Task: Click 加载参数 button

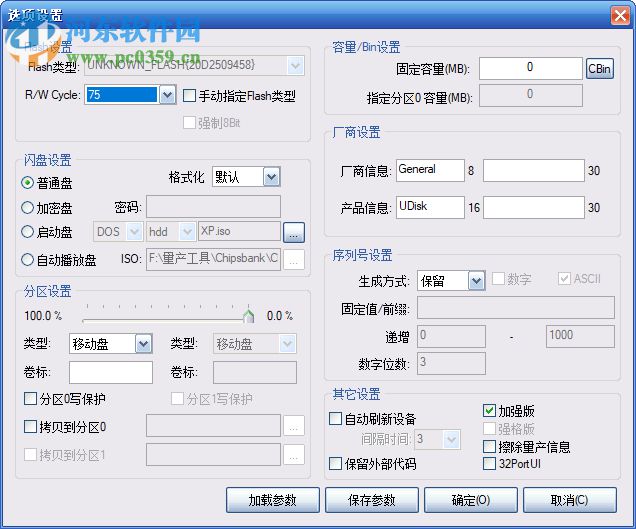Action: click(273, 500)
